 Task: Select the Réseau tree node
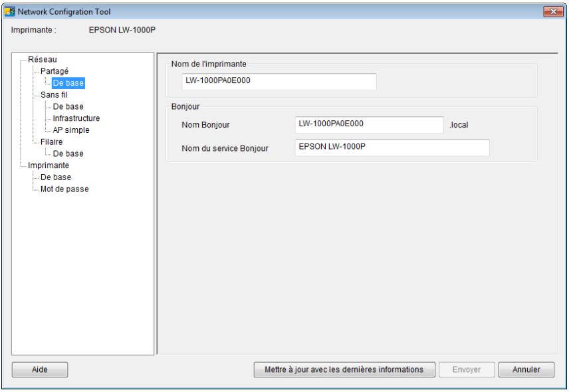tap(43, 60)
